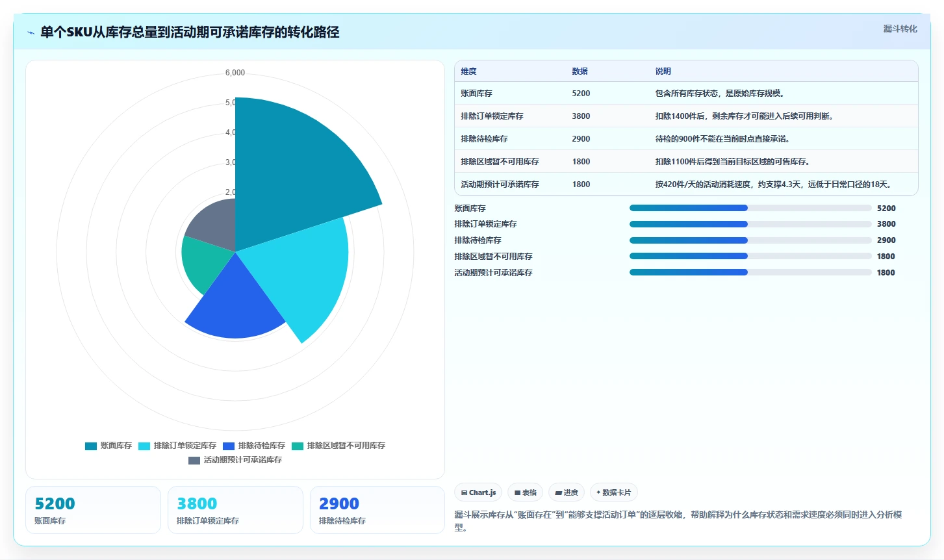Click the 表格 tag chip
The image size is (944, 560).
[x=525, y=492]
